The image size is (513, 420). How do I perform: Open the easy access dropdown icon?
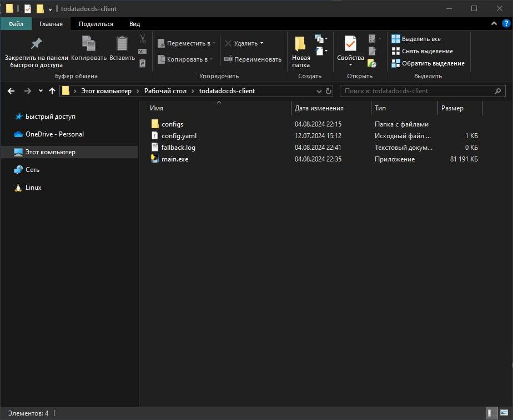[321, 51]
